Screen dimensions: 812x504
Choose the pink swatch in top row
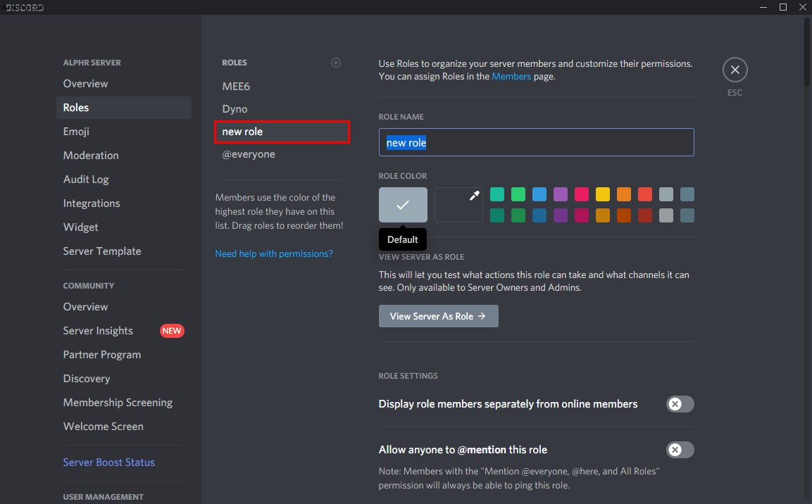click(582, 194)
